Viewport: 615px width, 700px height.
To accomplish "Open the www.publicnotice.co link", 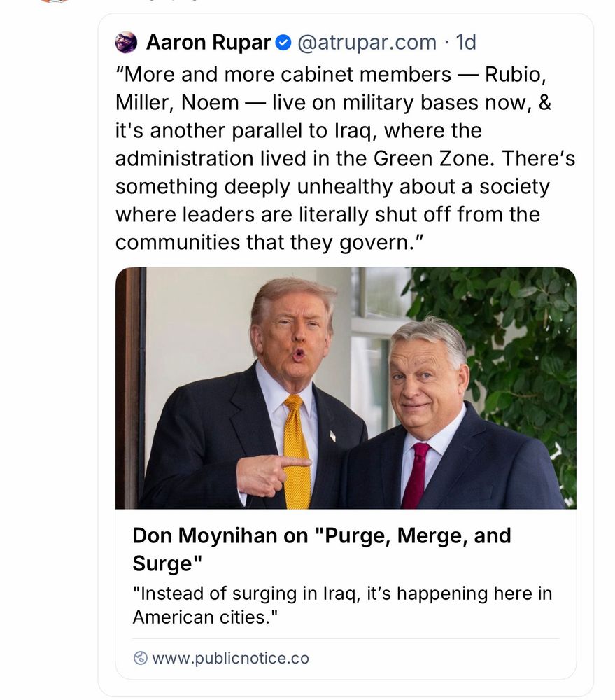I will [x=231, y=657].
